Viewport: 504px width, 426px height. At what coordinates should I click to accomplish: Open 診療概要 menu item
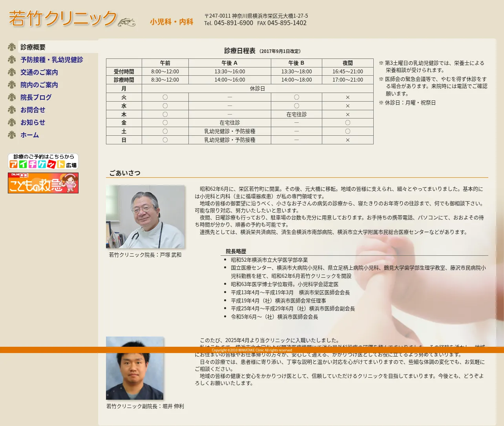[33, 47]
